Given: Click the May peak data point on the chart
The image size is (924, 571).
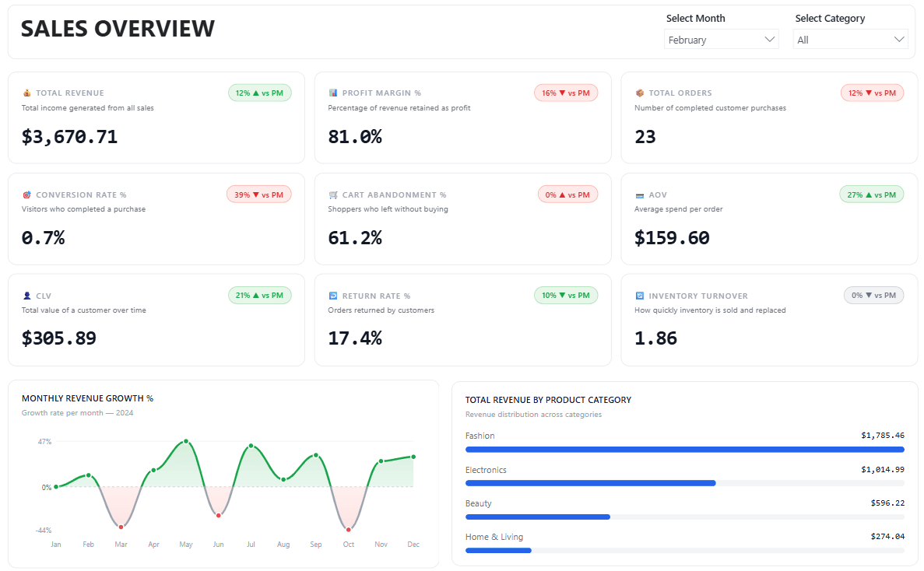Looking at the screenshot, I should [185, 441].
